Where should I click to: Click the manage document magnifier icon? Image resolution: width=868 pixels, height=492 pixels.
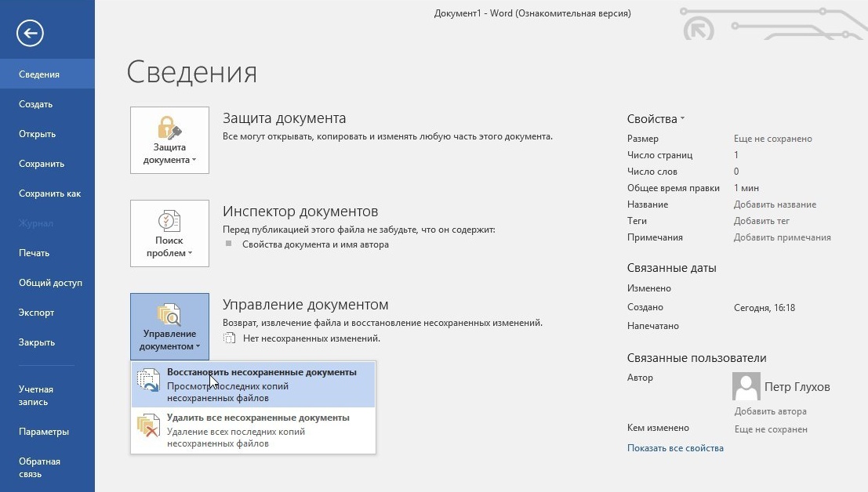point(169,314)
